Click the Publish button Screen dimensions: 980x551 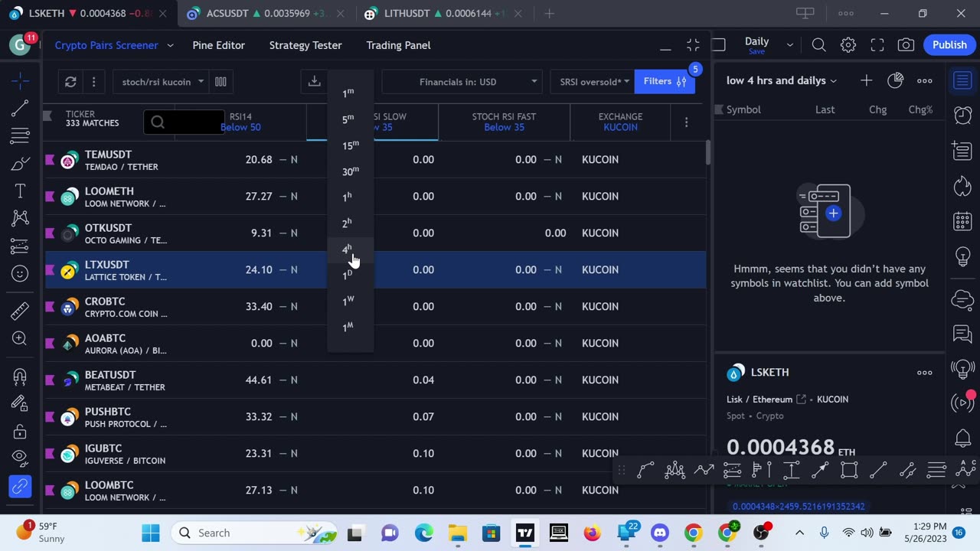(949, 45)
